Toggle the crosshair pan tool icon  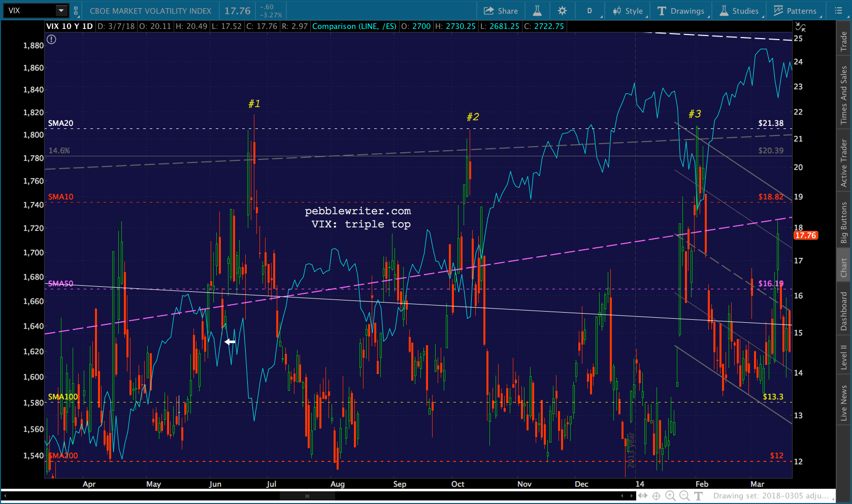pyautogui.click(x=656, y=496)
